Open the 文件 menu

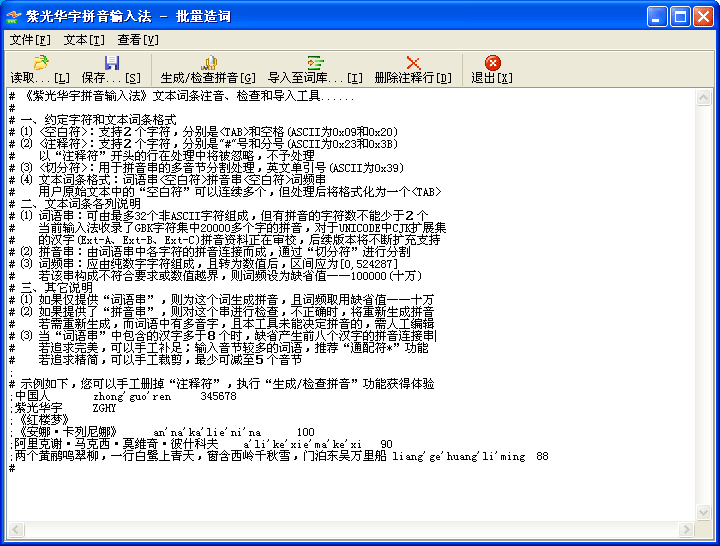click(30, 40)
